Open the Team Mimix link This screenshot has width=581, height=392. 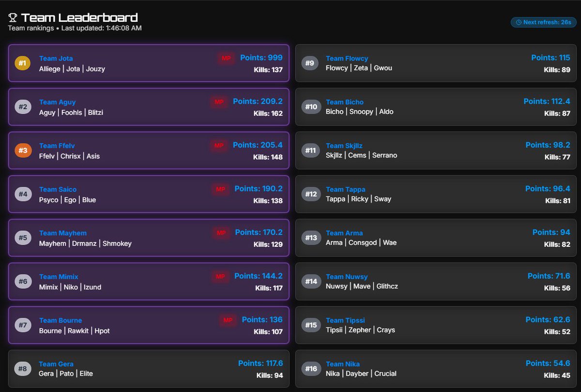[x=59, y=276]
